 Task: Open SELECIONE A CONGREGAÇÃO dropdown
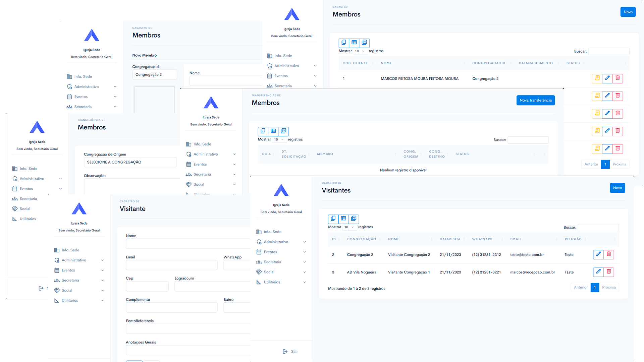pyautogui.click(x=130, y=162)
